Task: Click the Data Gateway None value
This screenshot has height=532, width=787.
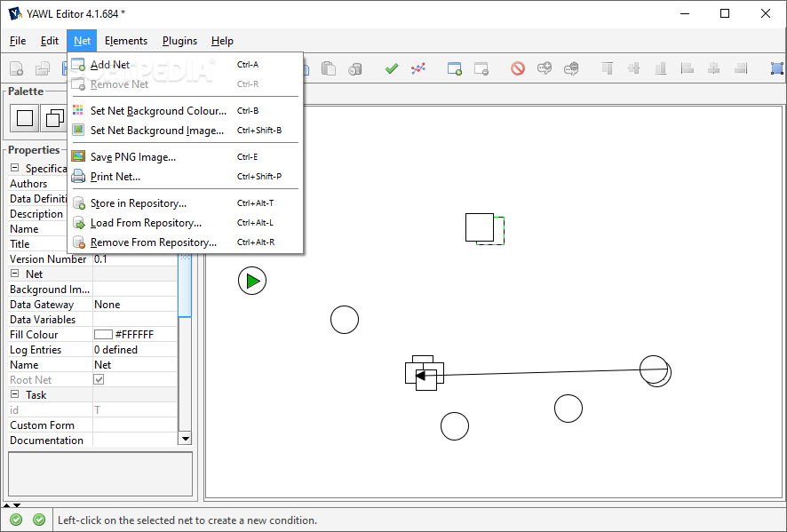Action: (134, 304)
